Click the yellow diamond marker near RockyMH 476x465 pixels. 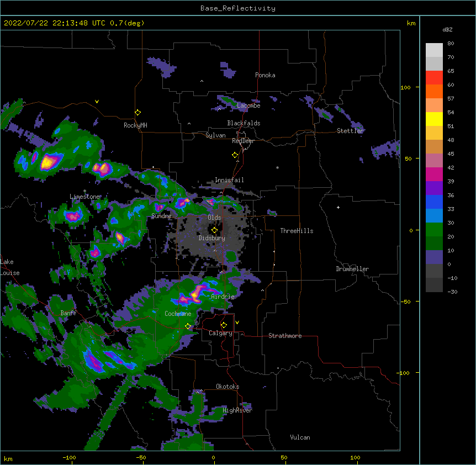click(138, 113)
